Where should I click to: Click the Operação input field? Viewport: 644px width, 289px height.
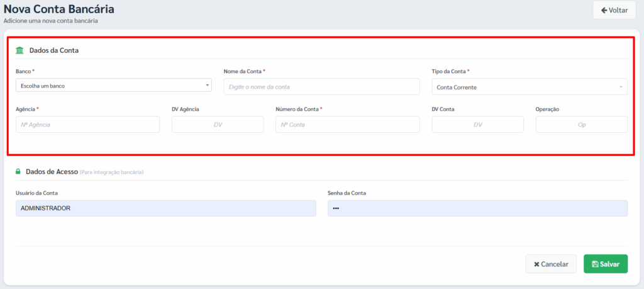point(581,125)
